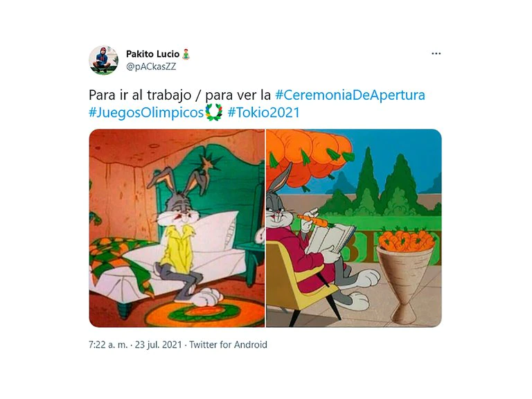The image size is (532, 399).
Task: Open right image of Bugs Bunny reading
Action: tap(353, 228)
